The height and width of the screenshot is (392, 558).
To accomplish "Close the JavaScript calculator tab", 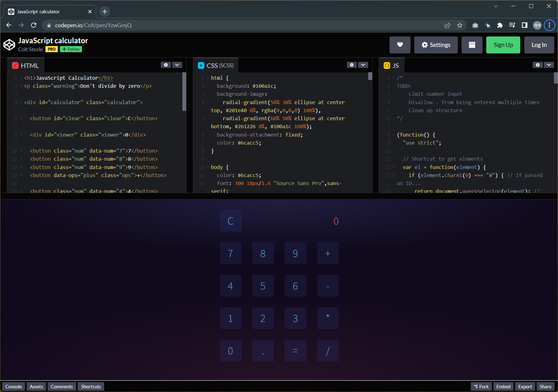I will [x=90, y=11].
